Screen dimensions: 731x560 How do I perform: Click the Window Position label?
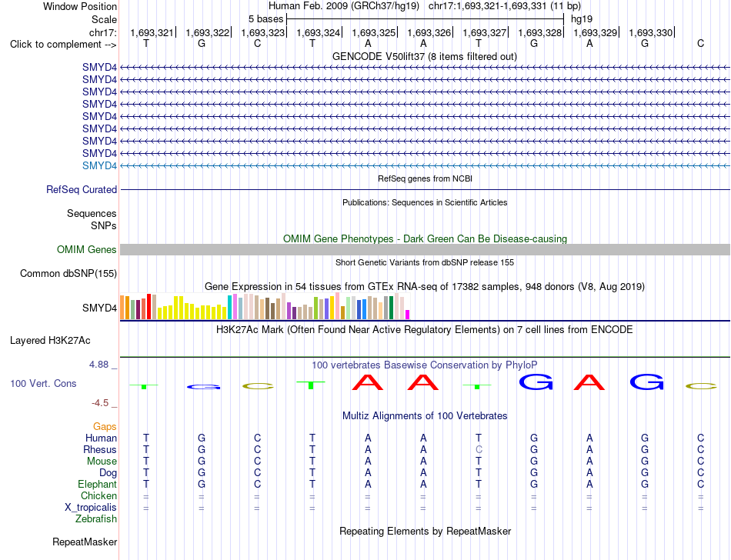(80, 6)
